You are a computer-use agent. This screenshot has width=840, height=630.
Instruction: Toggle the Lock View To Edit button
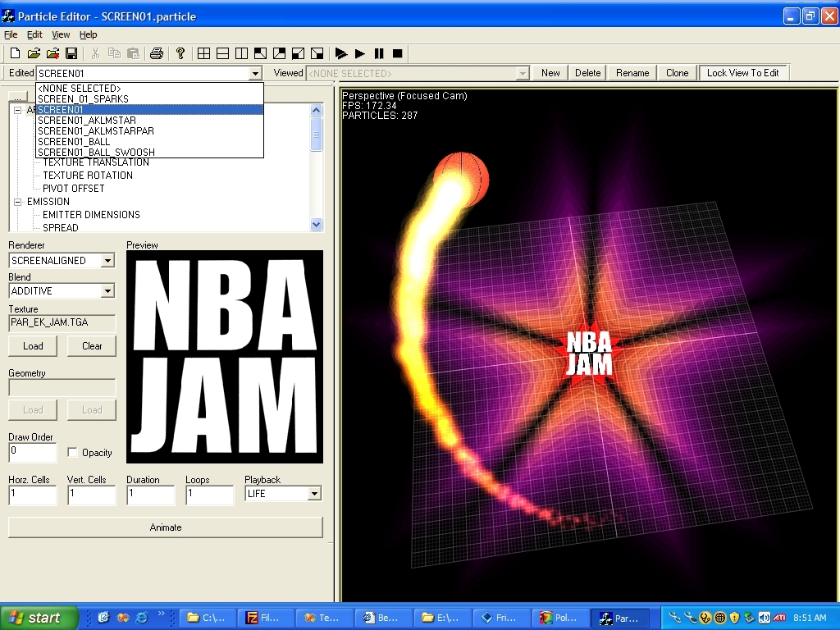742,72
